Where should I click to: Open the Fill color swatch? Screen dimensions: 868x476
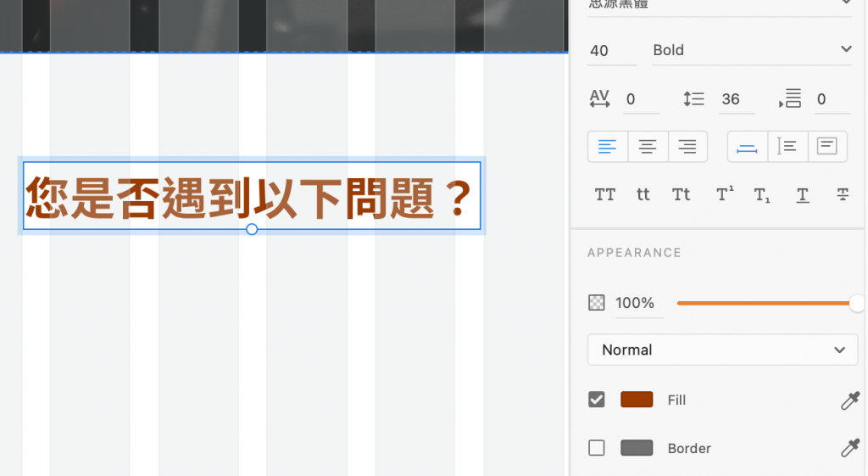point(637,400)
